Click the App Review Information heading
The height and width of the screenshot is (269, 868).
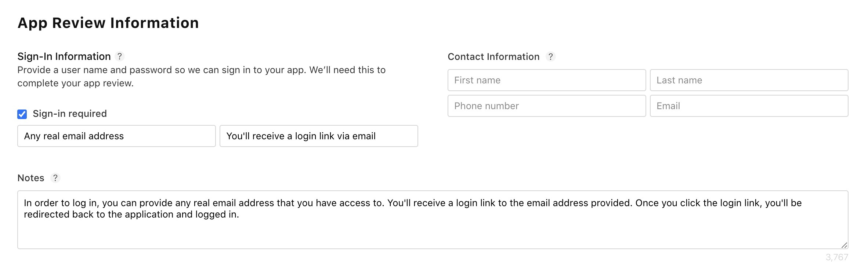tap(108, 23)
